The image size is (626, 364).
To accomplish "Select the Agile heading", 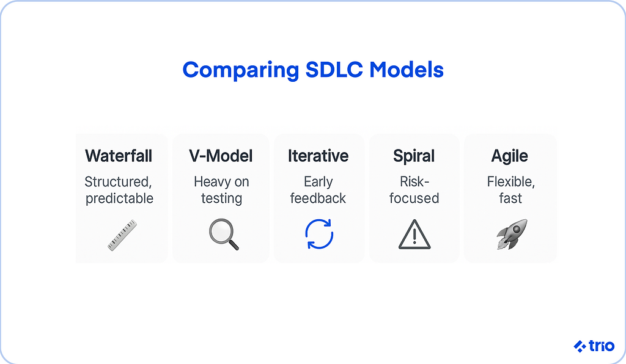I will (x=509, y=156).
